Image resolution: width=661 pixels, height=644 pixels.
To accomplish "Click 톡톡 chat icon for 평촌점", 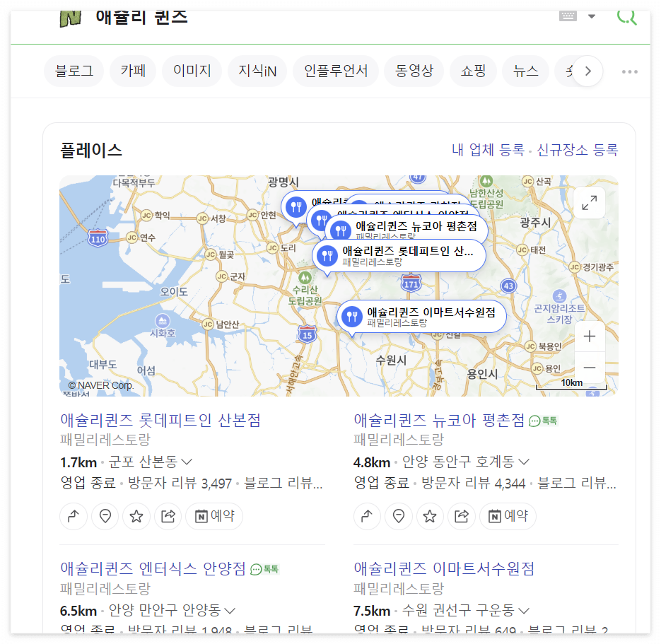I will (x=543, y=421).
